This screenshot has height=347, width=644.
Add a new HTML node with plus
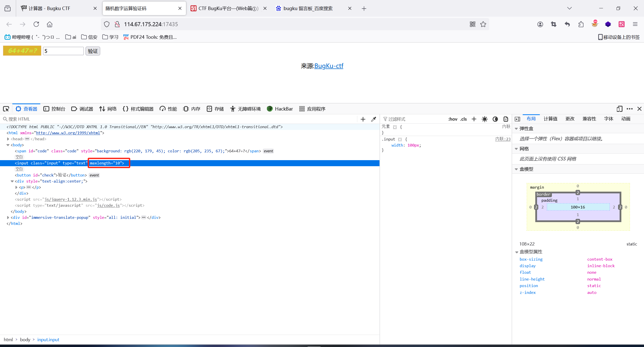point(363,119)
